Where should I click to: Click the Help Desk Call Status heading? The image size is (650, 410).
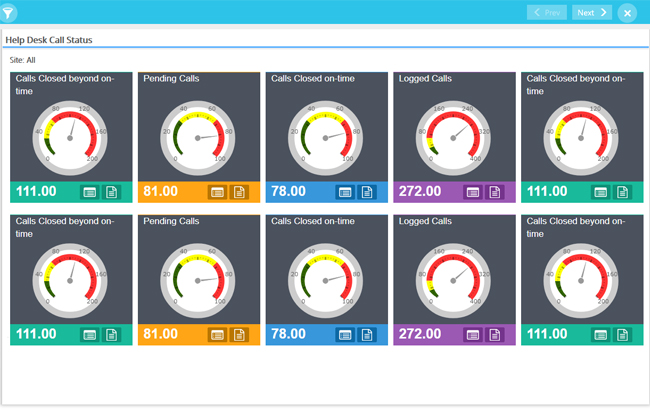[x=50, y=40]
